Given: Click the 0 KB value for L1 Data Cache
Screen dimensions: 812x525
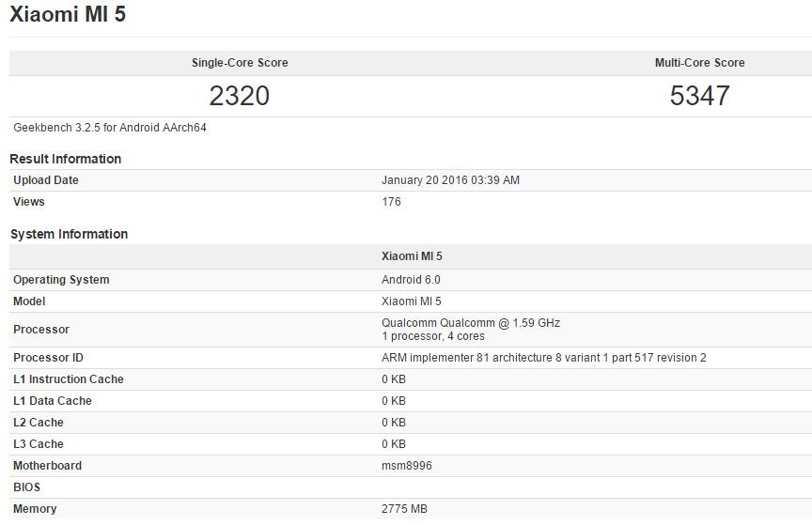Looking at the screenshot, I should tap(394, 401).
